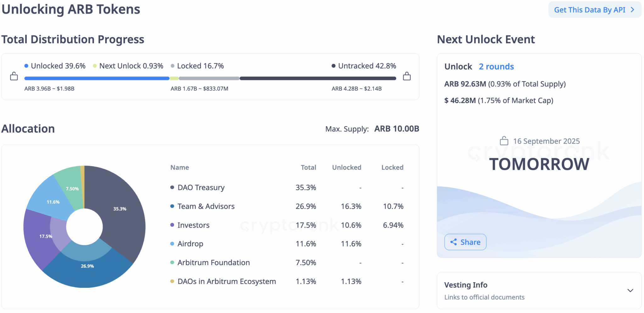The height and width of the screenshot is (313, 644).
Task: Click the DAO Treasury legend dot
Action: coord(172,187)
